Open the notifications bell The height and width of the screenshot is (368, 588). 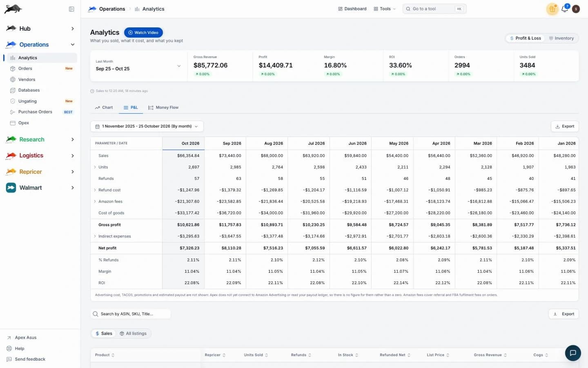click(565, 9)
